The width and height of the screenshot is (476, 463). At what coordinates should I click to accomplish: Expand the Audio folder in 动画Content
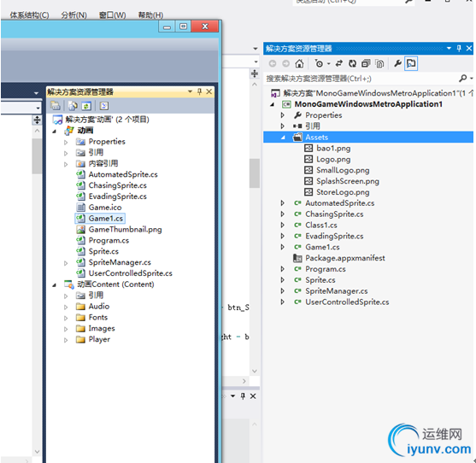click(66, 307)
